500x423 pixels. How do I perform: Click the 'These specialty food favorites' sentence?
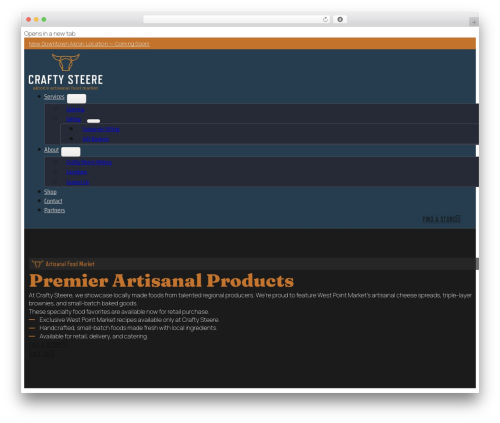[119, 312]
